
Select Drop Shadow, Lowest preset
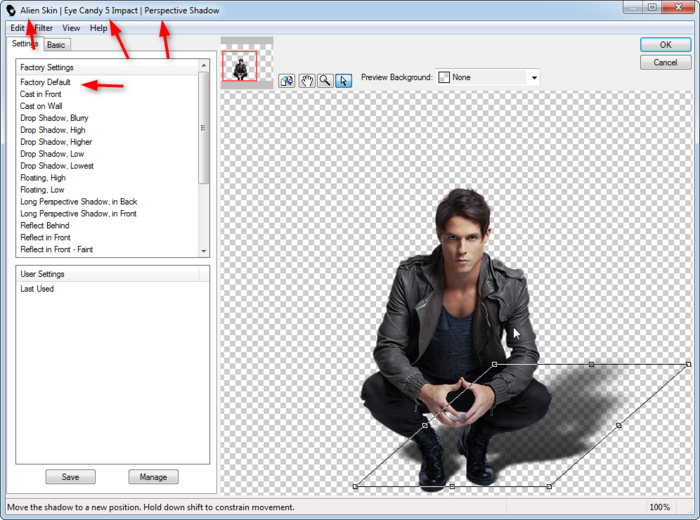click(x=57, y=166)
